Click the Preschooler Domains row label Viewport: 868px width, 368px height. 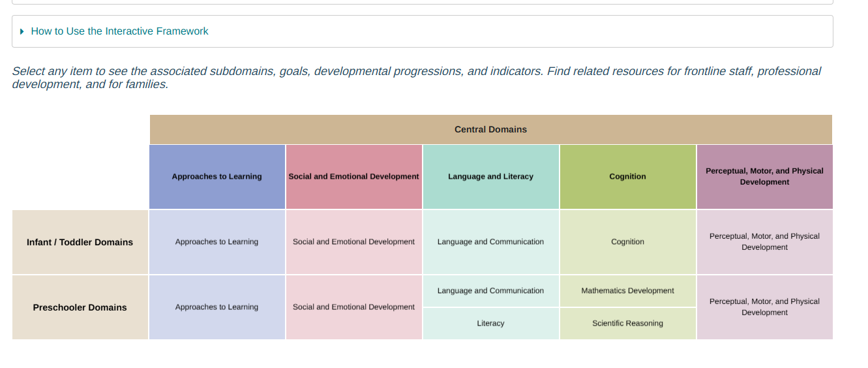pos(80,307)
